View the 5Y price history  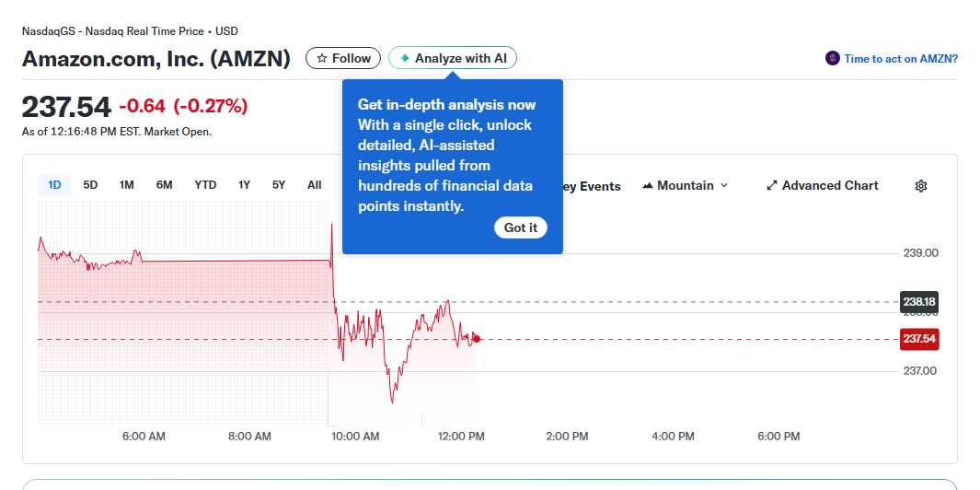[x=279, y=185]
